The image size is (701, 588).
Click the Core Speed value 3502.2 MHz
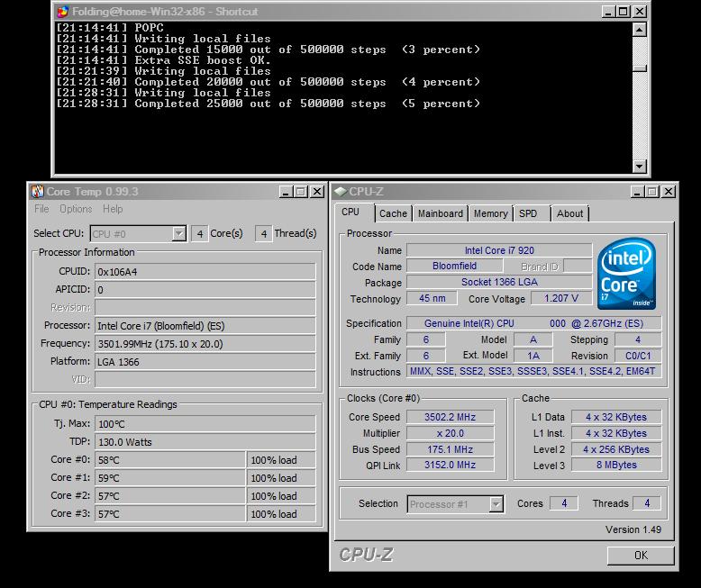point(451,417)
